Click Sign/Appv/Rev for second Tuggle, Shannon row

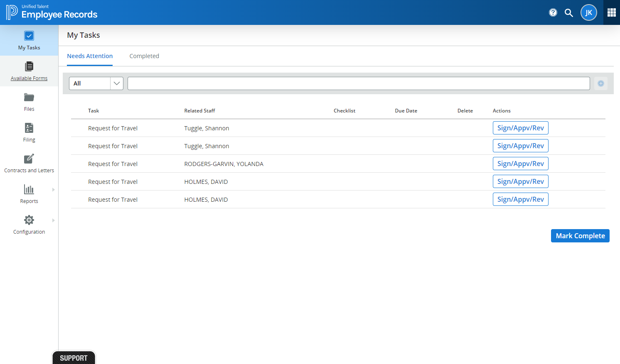(521, 146)
